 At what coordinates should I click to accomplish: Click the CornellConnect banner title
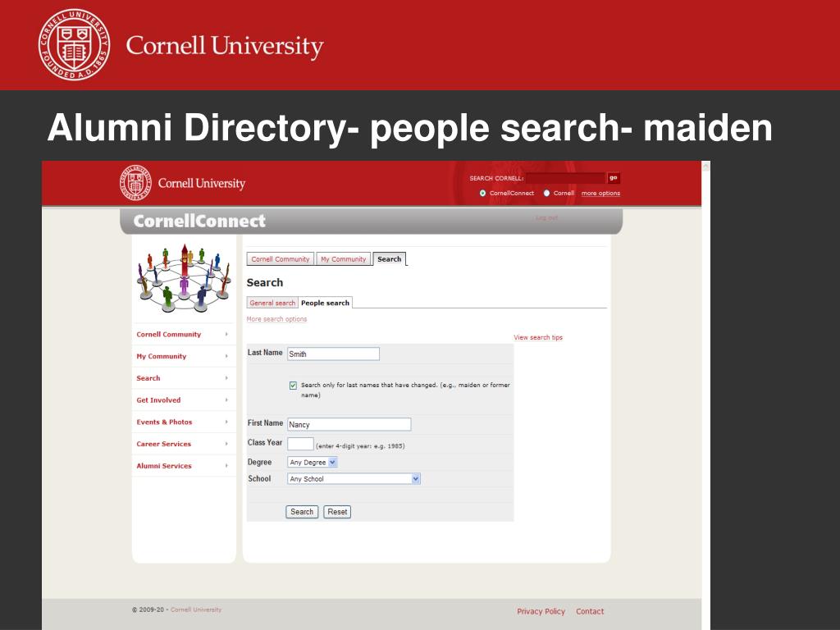point(199,221)
